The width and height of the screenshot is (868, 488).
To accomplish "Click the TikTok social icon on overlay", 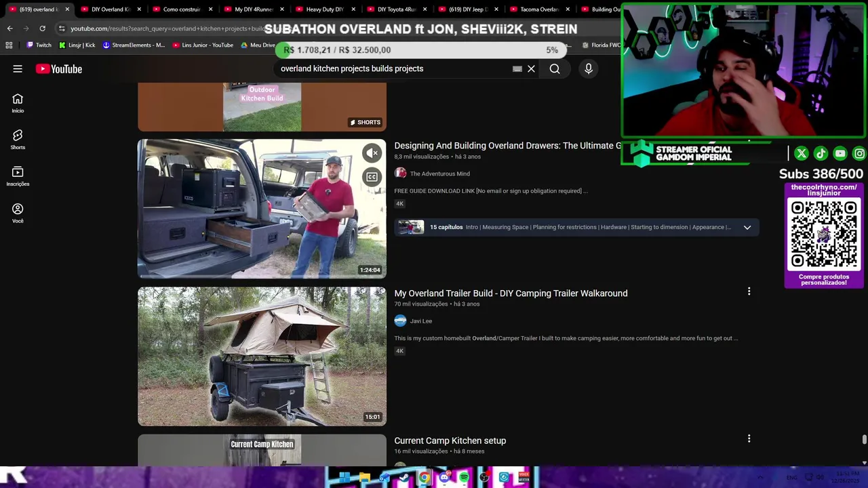I will [821, 154].
